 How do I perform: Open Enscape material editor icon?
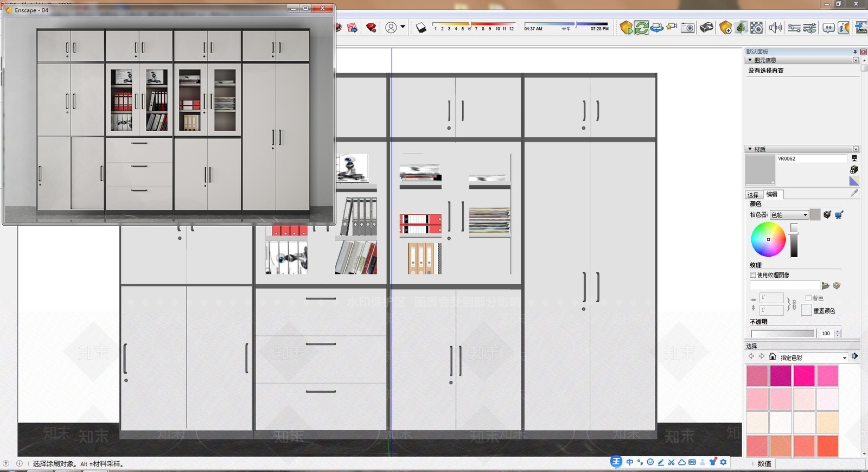[x=756, y=27]
